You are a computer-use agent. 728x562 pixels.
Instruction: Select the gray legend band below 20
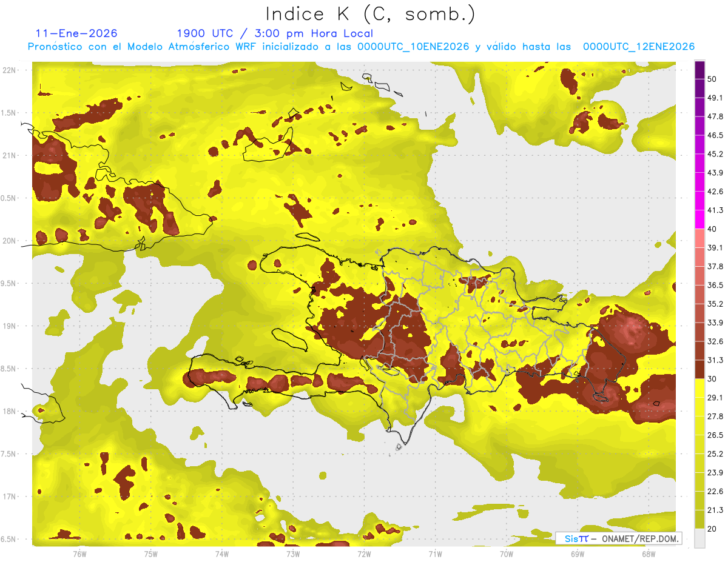699,538
